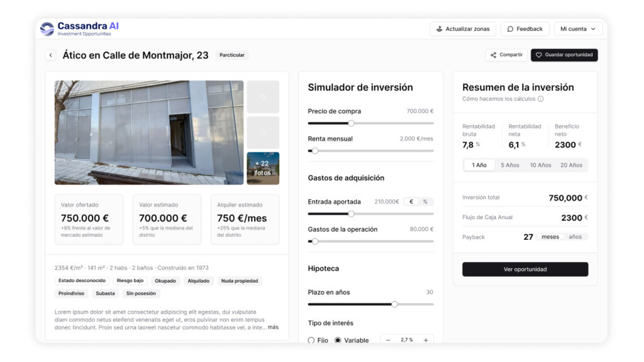Screen dimensions: 644x362
Task: Show Payback in años
Action: click(x=575, y=237)
